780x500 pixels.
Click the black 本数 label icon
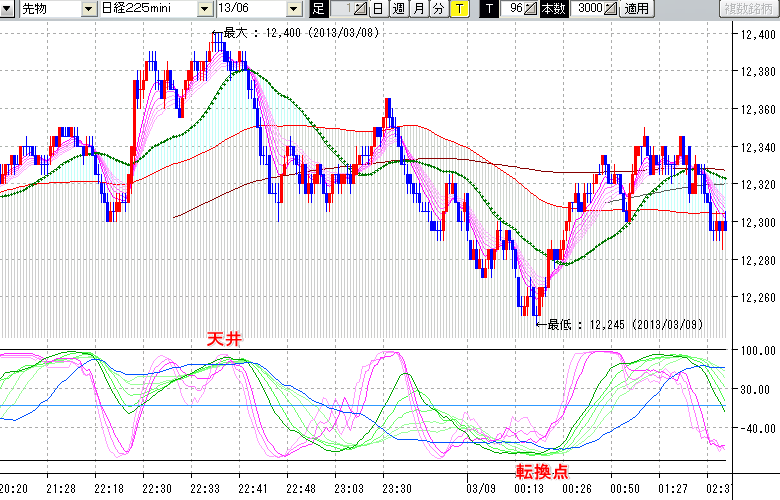(x=552, y=9)
